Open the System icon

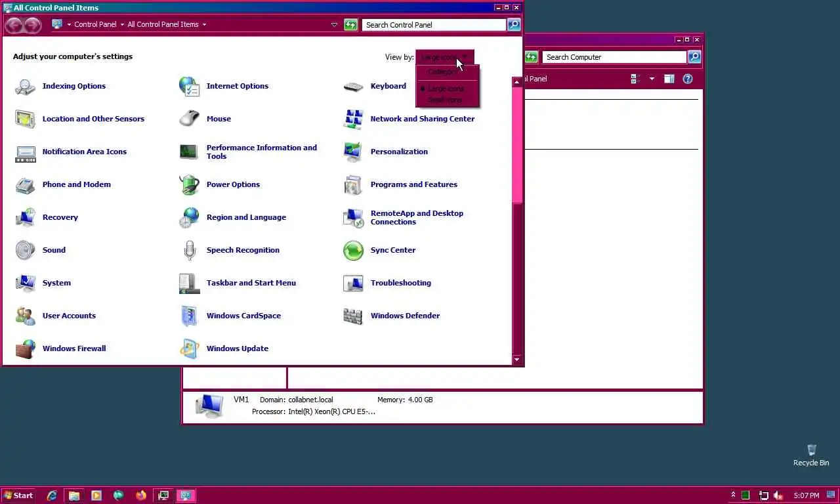(x=26, y=283)
